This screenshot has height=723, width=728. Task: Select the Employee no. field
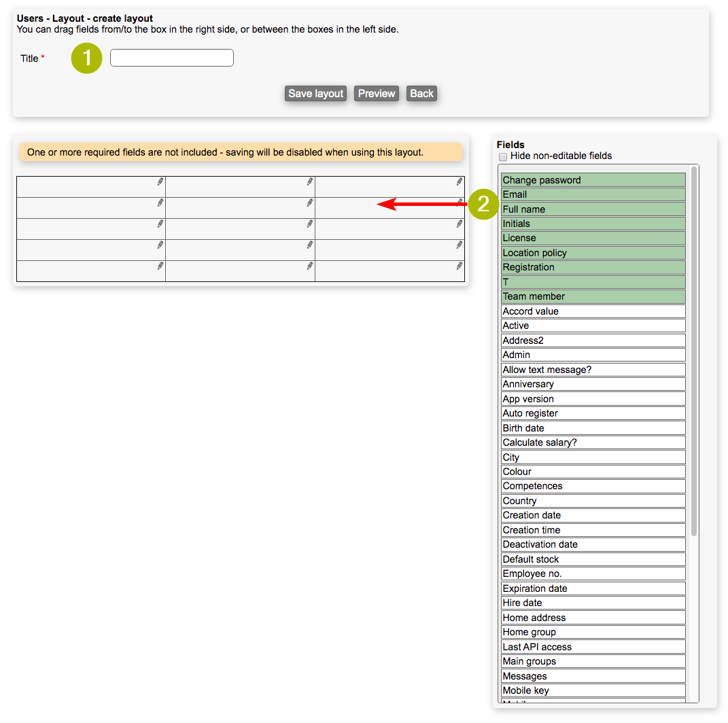[593, 574]
